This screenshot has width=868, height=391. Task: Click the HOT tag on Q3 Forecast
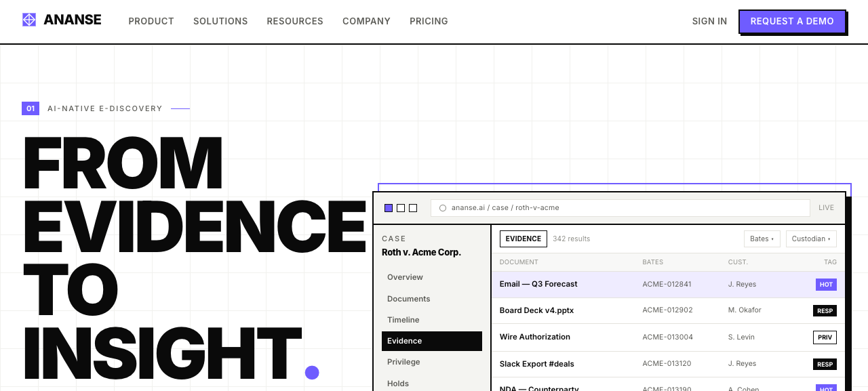click(x=826, y=285)
